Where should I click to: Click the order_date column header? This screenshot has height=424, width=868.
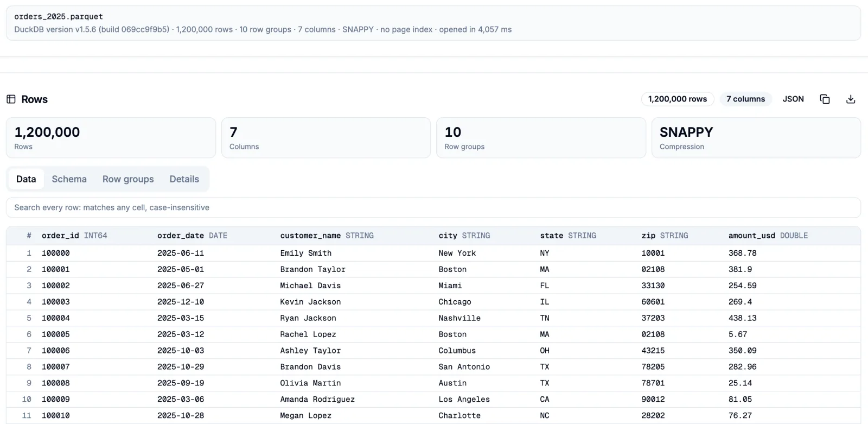click(192, 236)
